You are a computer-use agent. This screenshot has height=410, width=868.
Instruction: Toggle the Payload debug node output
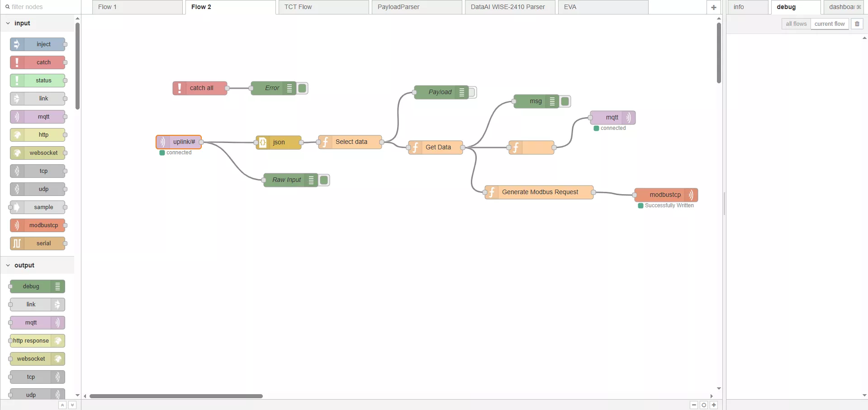coord(471,92)
